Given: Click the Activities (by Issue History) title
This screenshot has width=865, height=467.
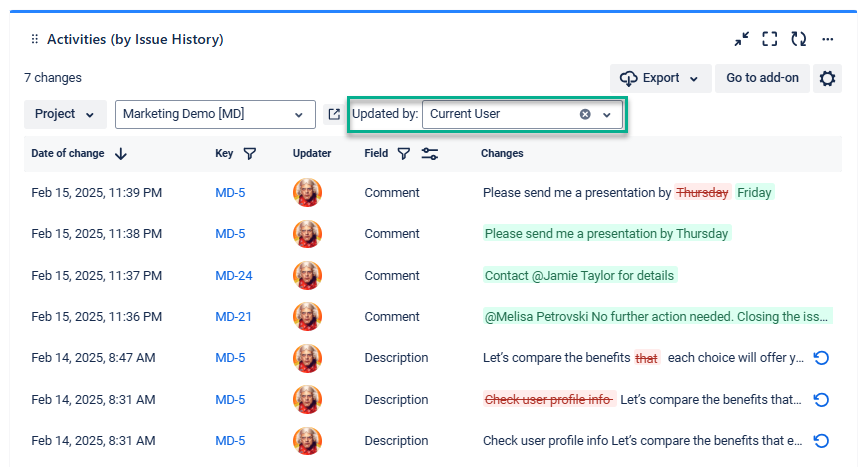Looking at the screenshot, I should coord(135,40).
